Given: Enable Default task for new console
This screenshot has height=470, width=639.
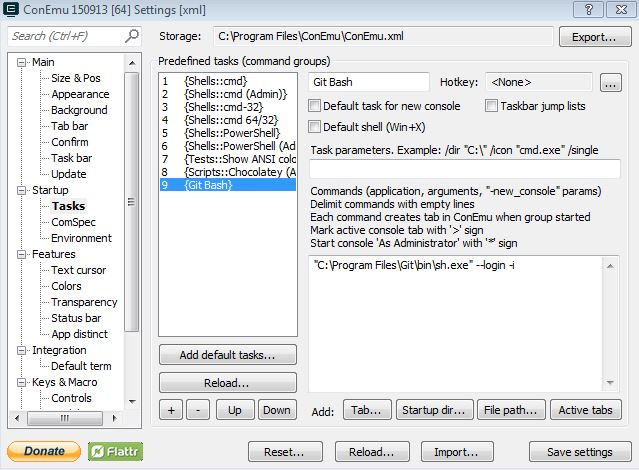Looking at the screenshot, I should (x=314, y=106).
